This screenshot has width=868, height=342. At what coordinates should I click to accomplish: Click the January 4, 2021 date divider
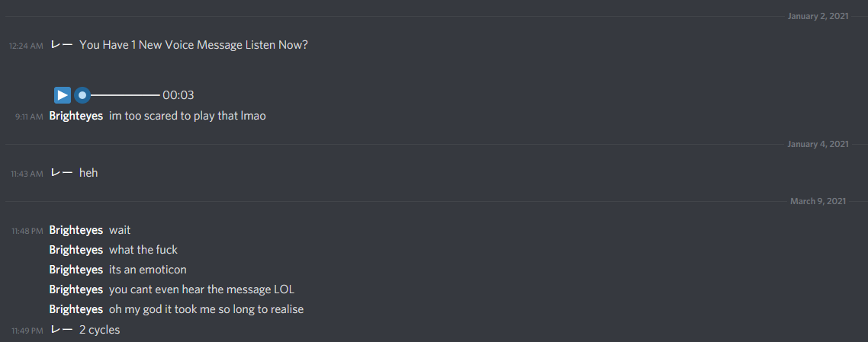[x=818, y=144]
